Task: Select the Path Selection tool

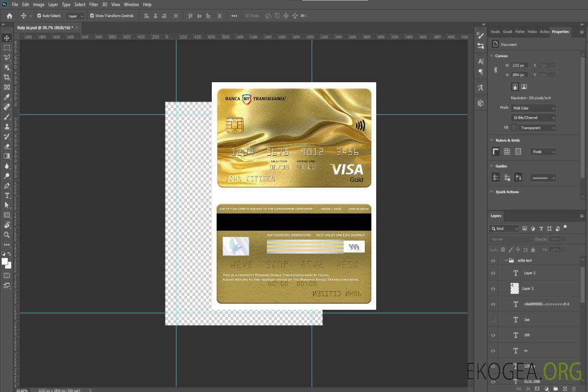Action: 7,205
